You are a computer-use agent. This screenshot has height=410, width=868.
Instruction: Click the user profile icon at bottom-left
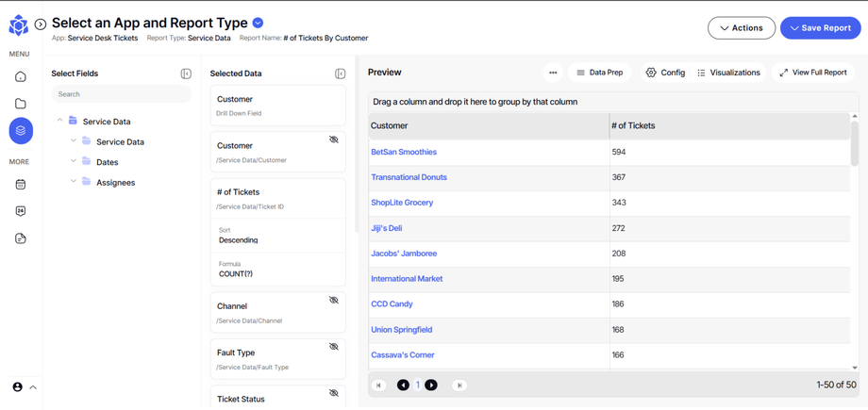point(17,387)
